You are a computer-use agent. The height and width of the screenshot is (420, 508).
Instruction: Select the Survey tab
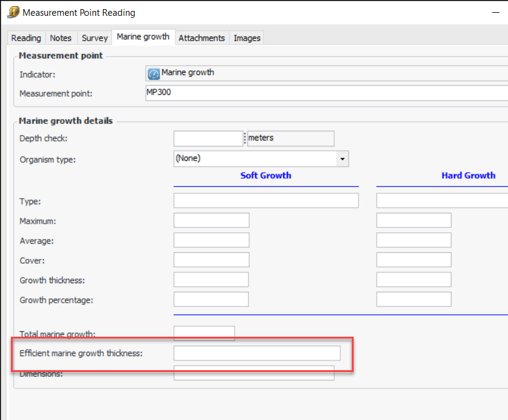95,38
